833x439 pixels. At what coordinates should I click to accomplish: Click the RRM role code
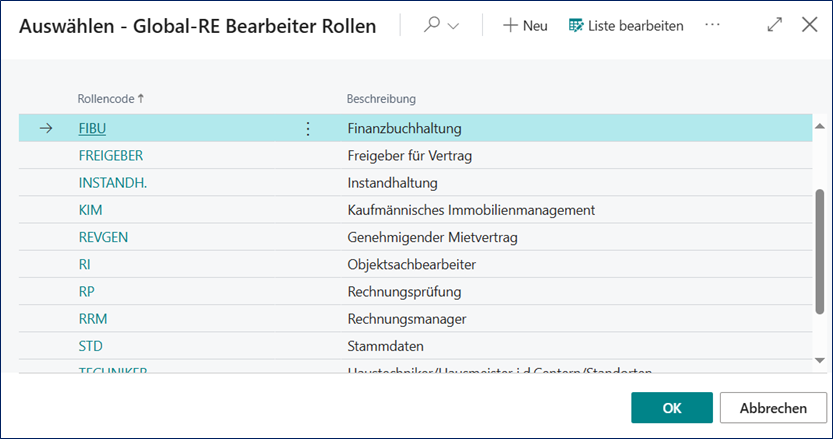[92, 319]
